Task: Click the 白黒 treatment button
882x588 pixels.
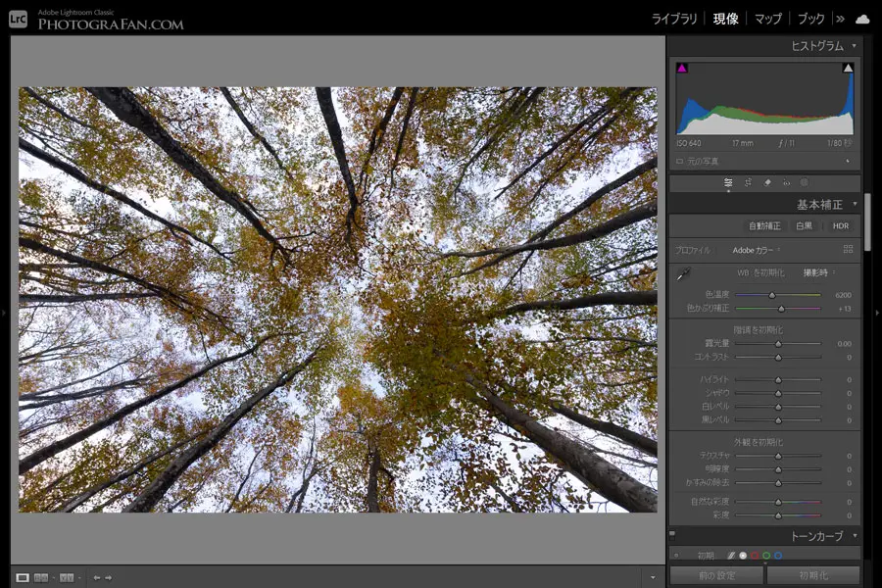Action: [805, 225]
